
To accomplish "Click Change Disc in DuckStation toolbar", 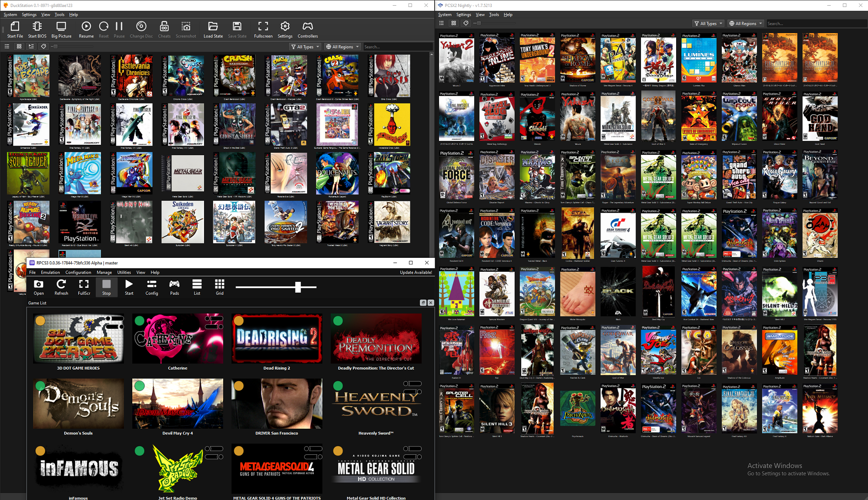I will pos(141,30).
